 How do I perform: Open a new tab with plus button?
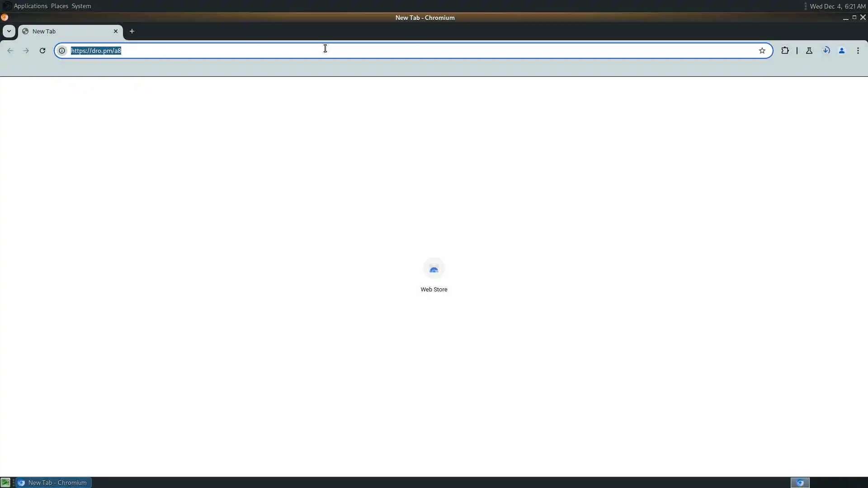coord(132,31)
